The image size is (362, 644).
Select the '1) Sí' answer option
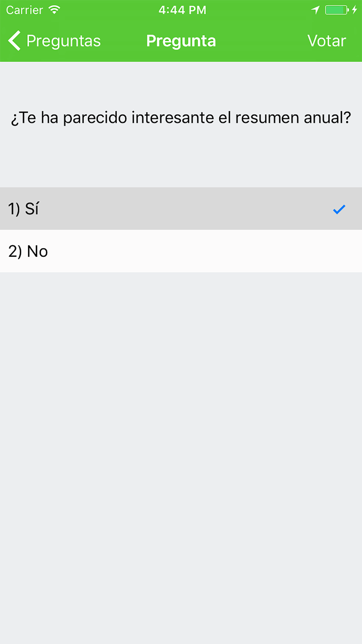[181, 209]
